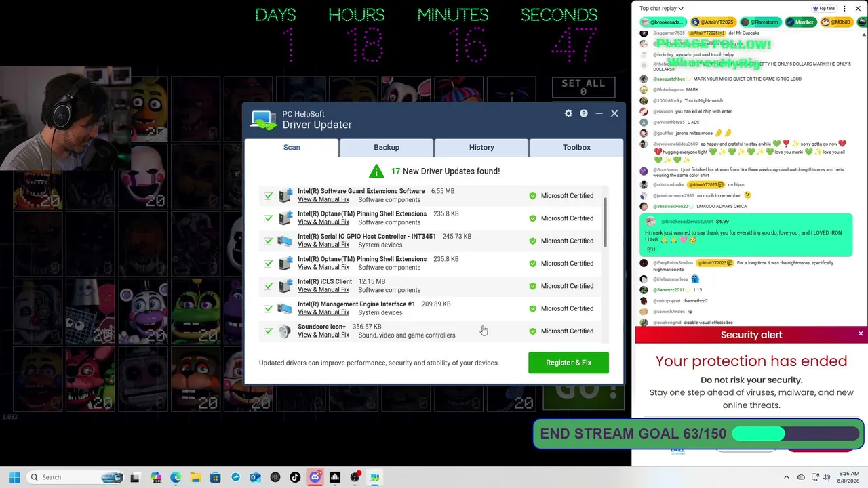
Task: Click the SET ALL 0 button in game
Action: [583, 87]
